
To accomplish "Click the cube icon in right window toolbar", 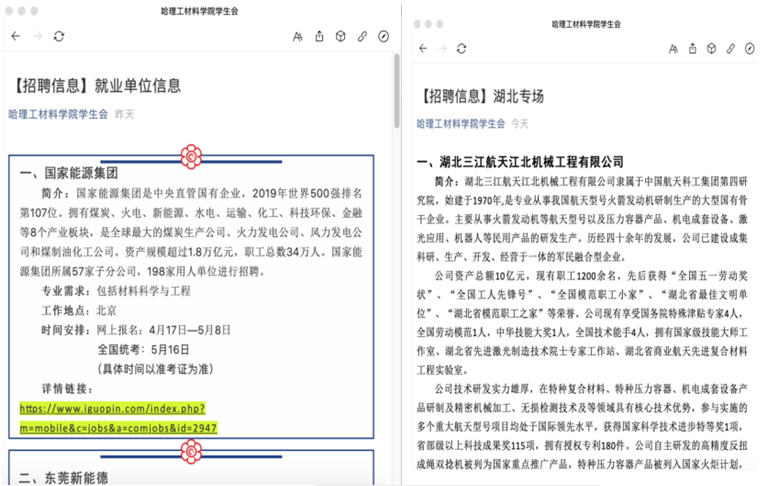I will tap(711, 47).
